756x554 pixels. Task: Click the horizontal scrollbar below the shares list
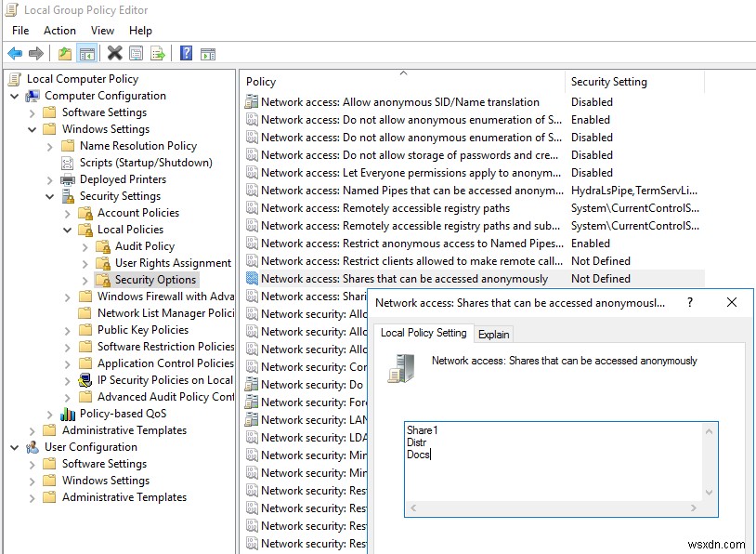click(555, 509)
